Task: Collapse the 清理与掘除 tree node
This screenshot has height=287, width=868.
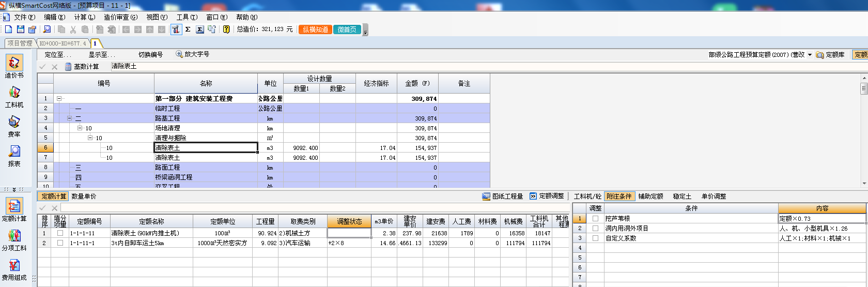Action: coord(90,138)
